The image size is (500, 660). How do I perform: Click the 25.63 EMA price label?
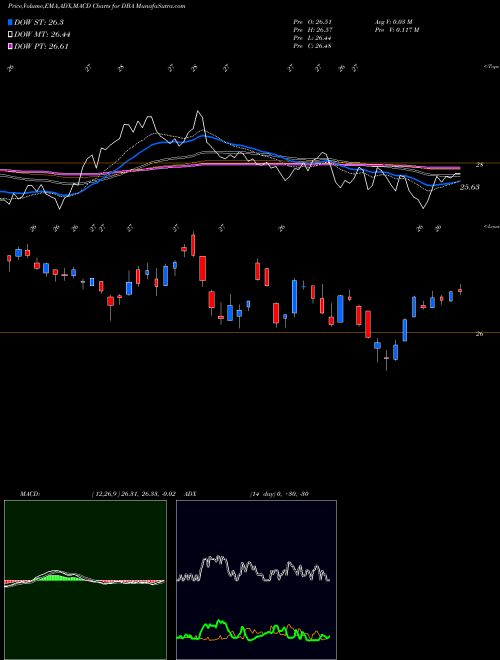pyautogui.click(x=469, y=187)
